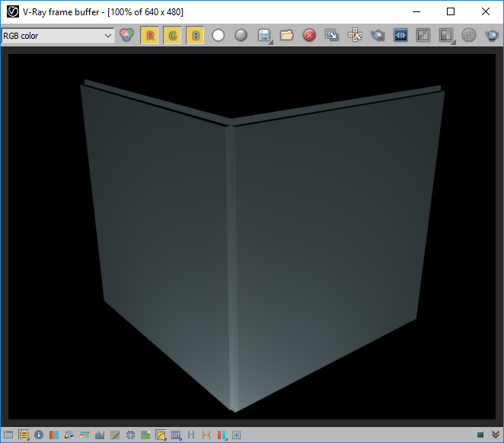Close the V-Ray frame buffer window
Screen dimensions: 504x443
pos(486,12)
